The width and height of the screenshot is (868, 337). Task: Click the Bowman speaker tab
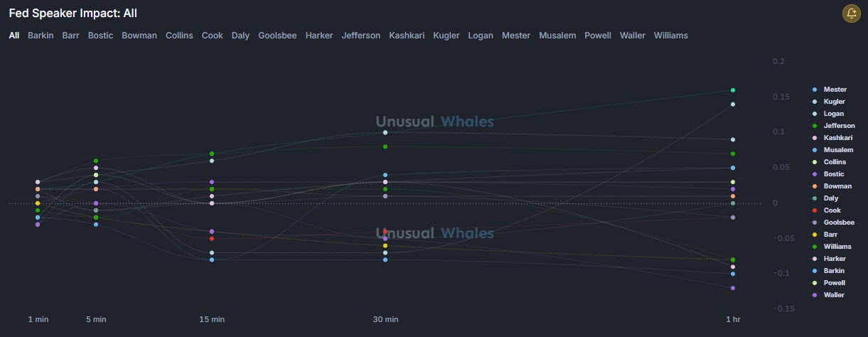(x=139, y=36)
